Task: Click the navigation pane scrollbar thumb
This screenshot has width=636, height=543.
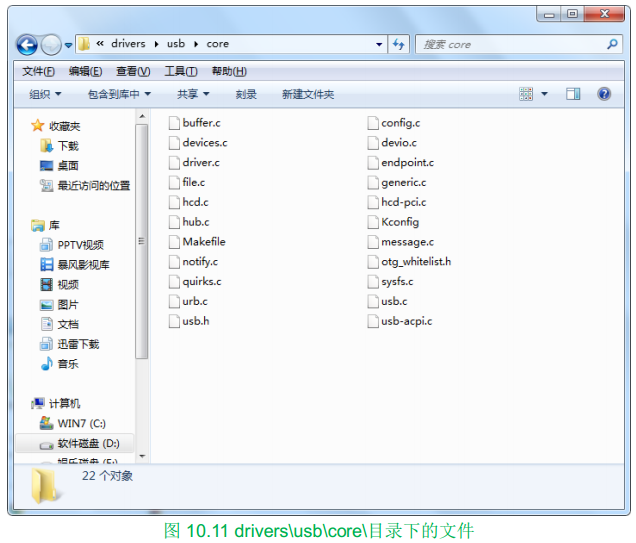Action: (x=142, y=242)
